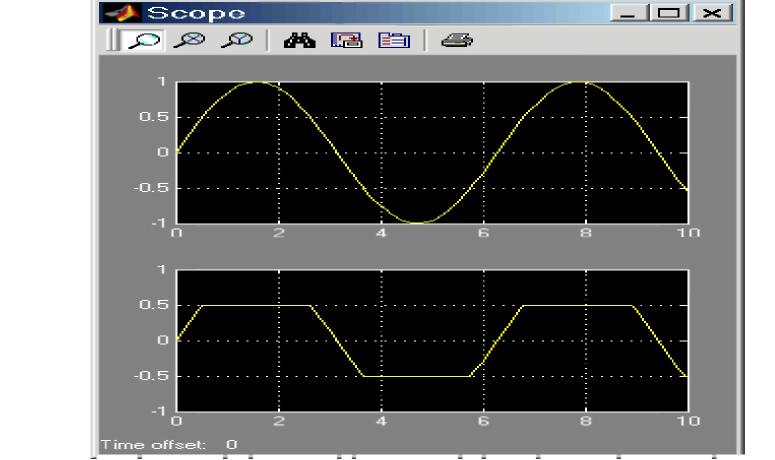Maximize the Scope window
The height and width of the screenshot is (460, 775).
[669, 13]
